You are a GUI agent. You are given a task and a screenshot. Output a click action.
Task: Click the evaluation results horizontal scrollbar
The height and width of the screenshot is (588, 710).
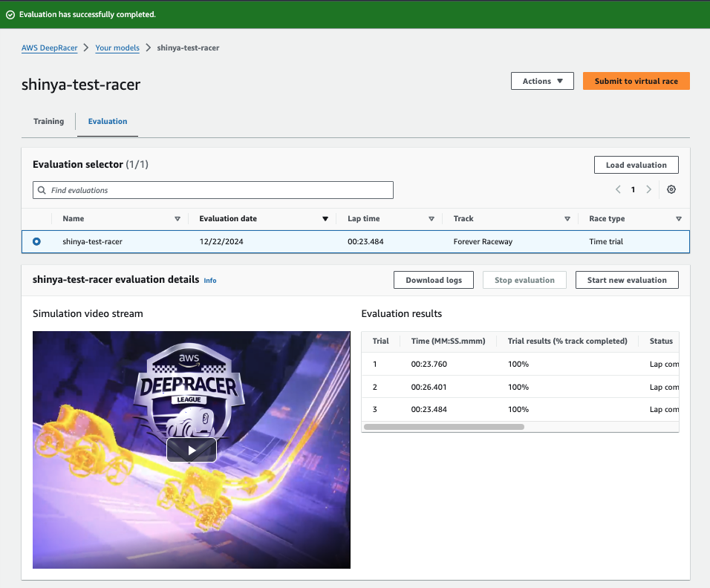pyautogui.click(x=444, y=427)
